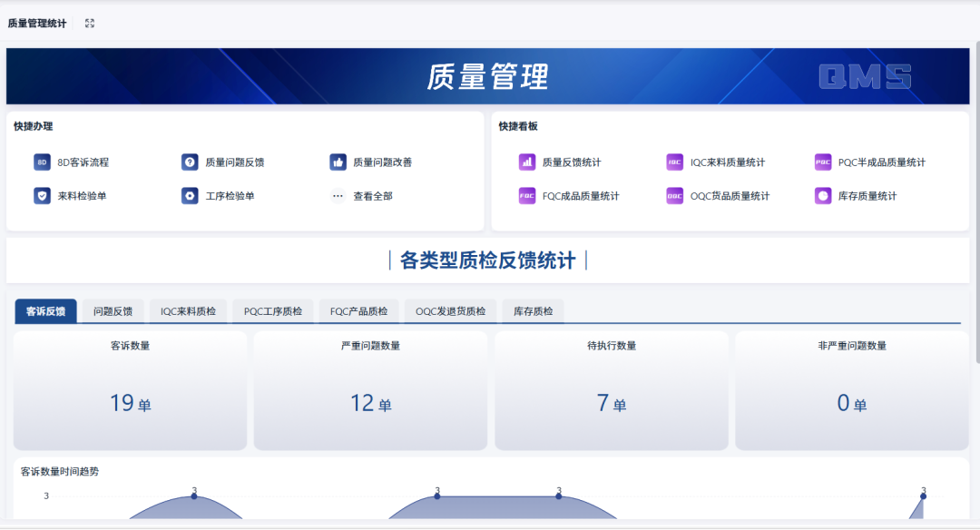
Task: Open the 质量问题反馈 link
Action: [x=235, y=162]
